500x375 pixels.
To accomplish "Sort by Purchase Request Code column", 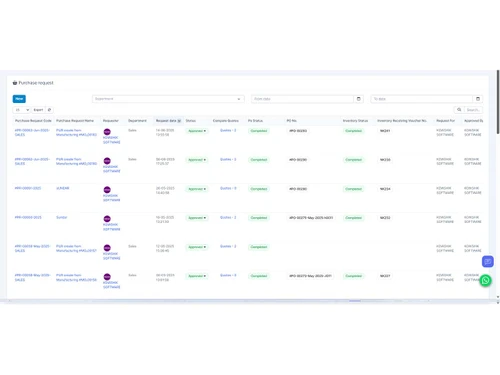I will [33, 121].
